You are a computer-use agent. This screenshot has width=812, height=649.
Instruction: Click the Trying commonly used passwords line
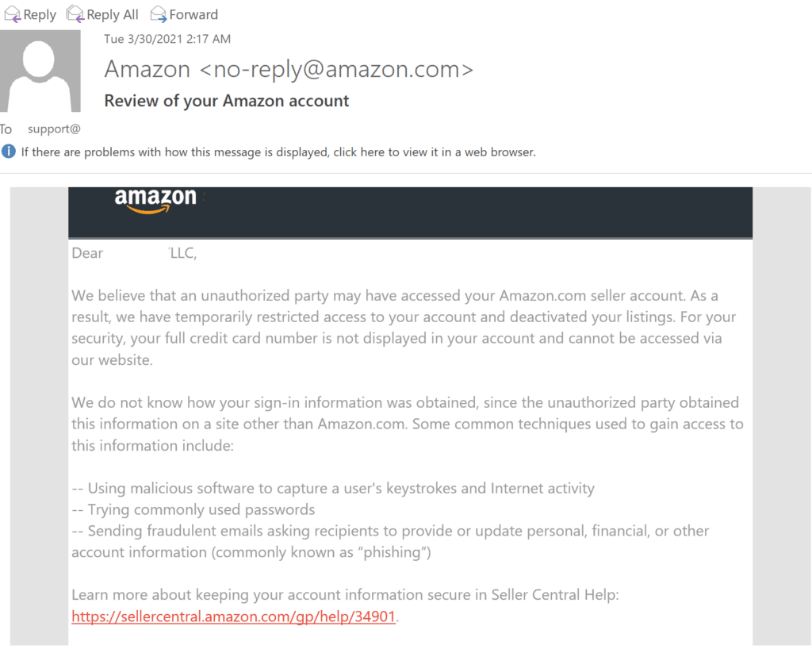click(193, 509)
